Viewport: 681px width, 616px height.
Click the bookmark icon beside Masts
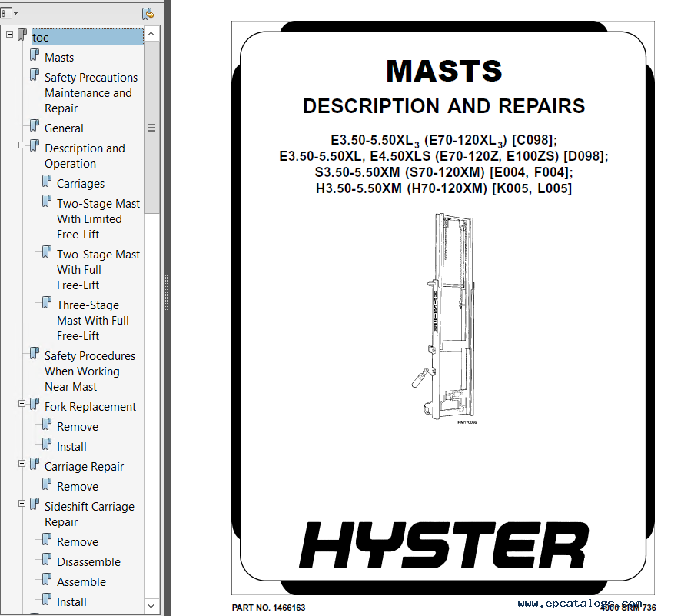coord(35,55)
